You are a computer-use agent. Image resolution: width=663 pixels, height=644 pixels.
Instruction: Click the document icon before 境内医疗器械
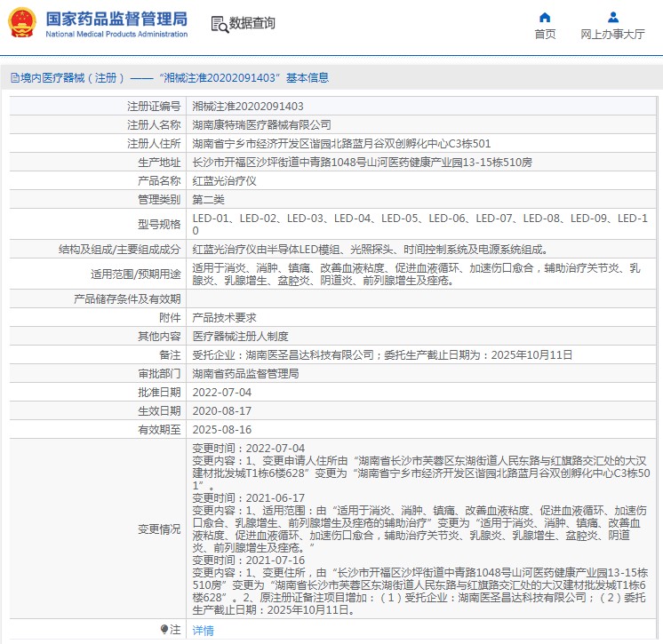tap(15, 78)
